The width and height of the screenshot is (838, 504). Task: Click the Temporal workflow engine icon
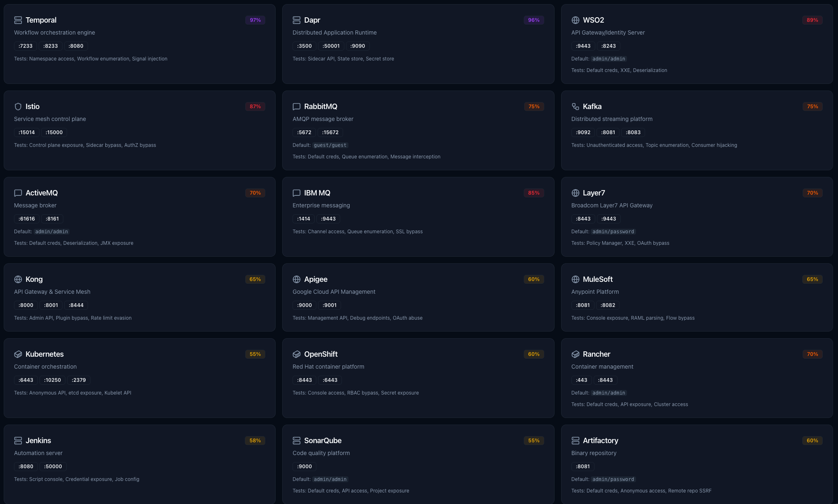pos(18,19)
